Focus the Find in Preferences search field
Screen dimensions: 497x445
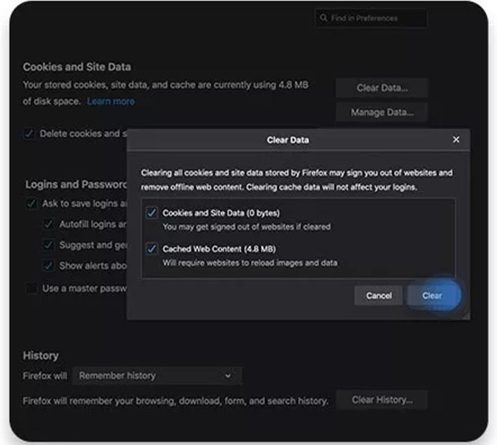pyautogui.click(x=371, y=18)
